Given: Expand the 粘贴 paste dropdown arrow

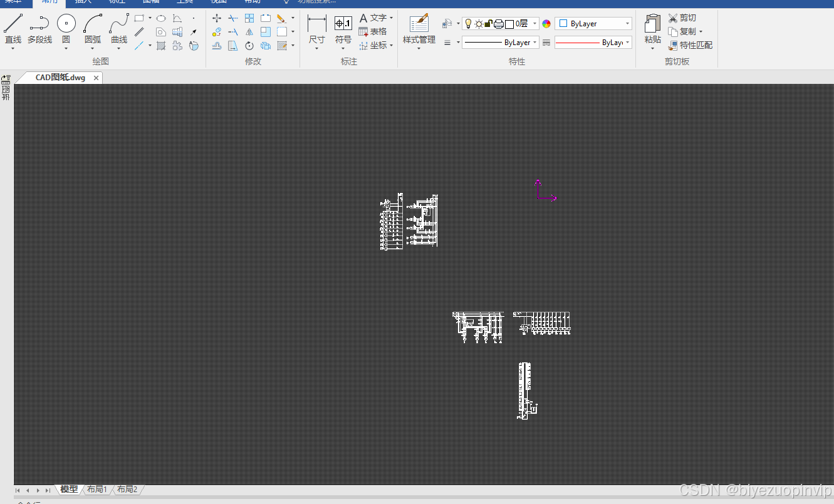Looking at the screenshot, I should 652,49.
